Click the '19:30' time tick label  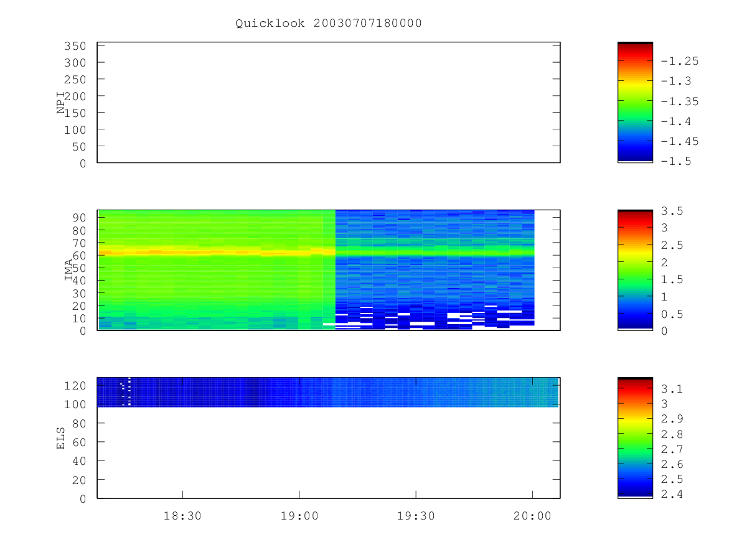(416, 516)
